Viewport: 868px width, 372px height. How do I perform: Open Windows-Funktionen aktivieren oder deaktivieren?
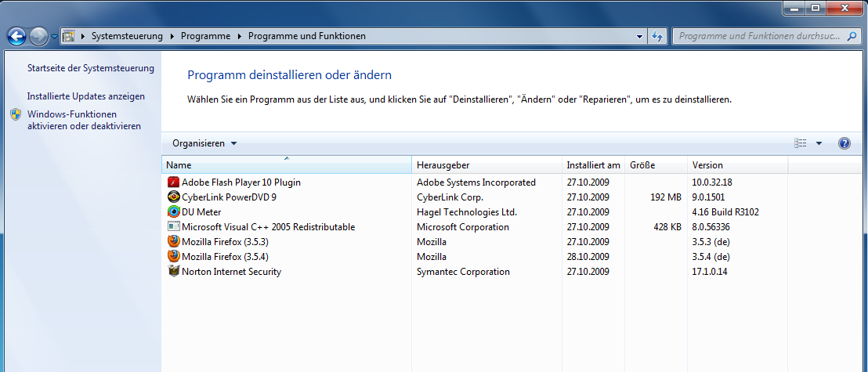tap(84, 120)
